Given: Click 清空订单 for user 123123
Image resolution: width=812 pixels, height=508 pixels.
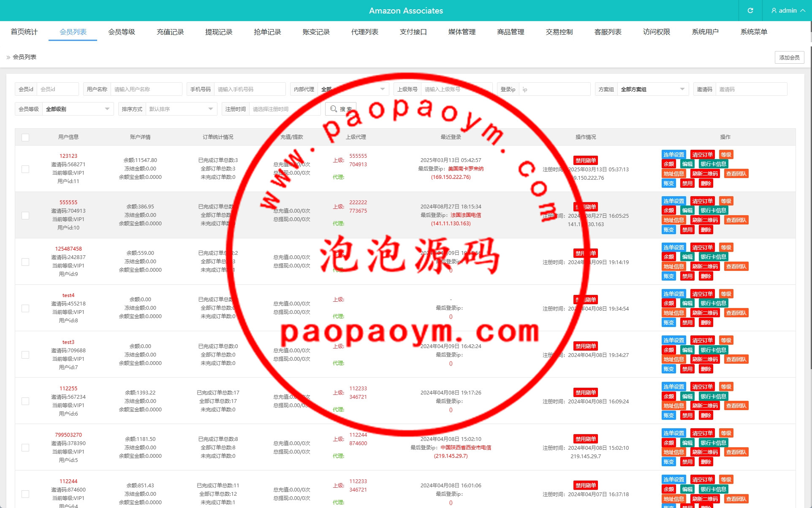Looking at the screenshot, I should coord(702,154).
